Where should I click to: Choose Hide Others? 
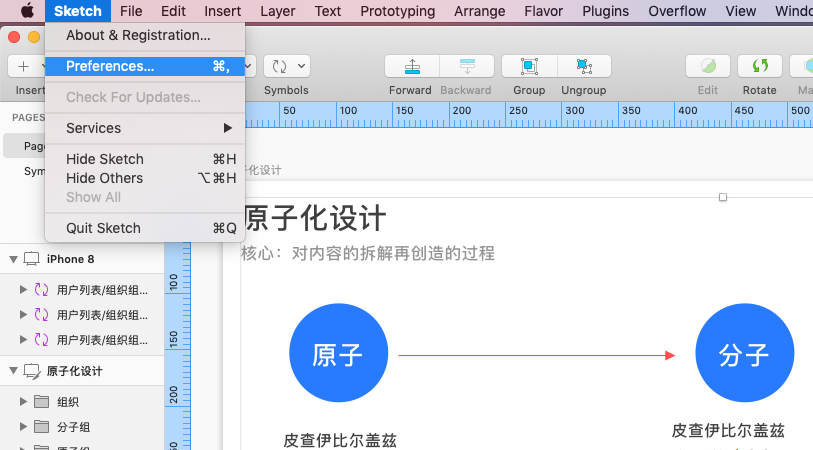click(145, 178)
